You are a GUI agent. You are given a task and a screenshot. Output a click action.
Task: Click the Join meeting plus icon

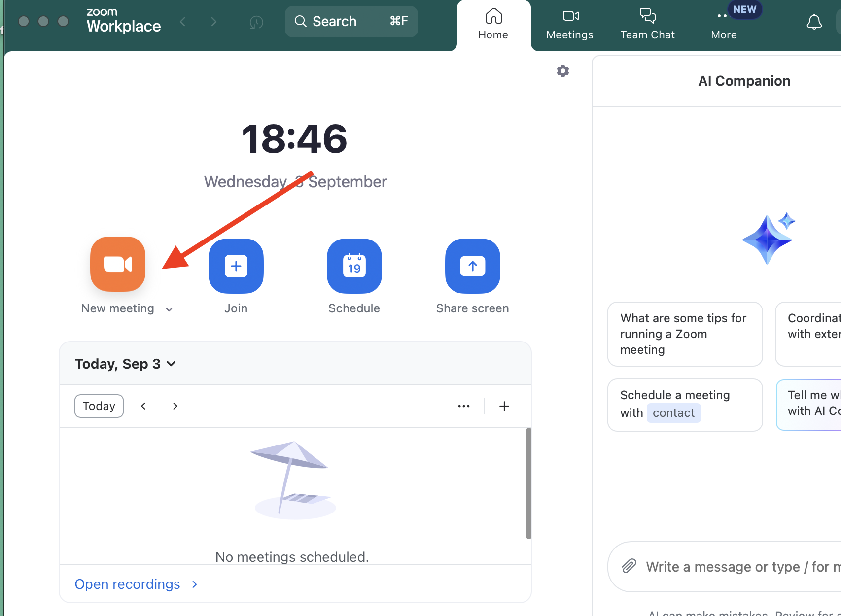(236, 266)
